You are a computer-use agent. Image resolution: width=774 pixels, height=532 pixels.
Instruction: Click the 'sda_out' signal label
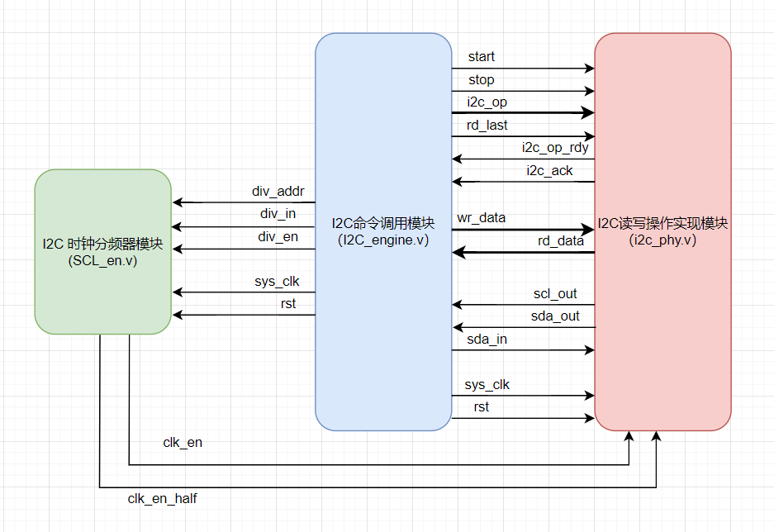point(555,316)
